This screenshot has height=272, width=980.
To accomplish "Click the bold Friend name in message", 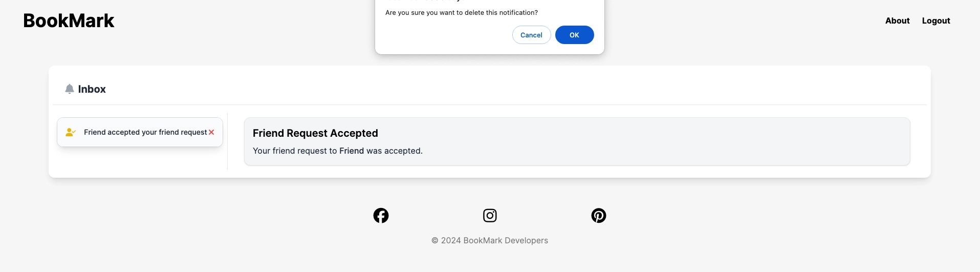I will 352,151.
